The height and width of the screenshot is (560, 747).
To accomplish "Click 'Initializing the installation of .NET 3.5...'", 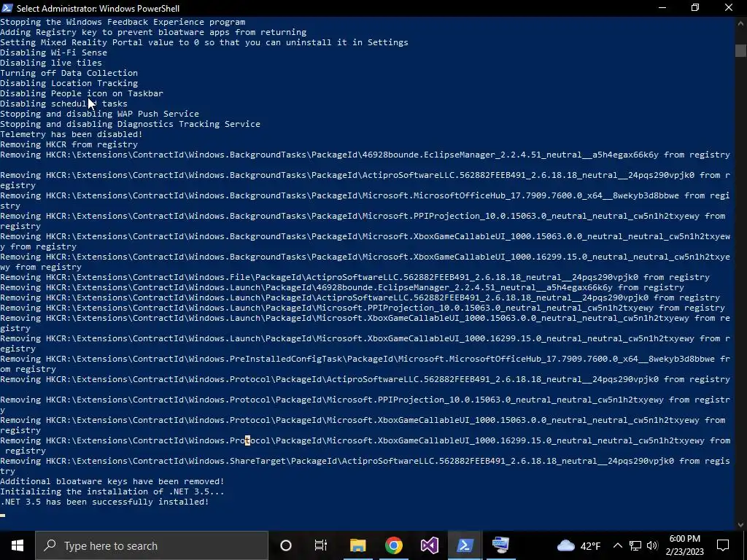I will tap(112, 491).
